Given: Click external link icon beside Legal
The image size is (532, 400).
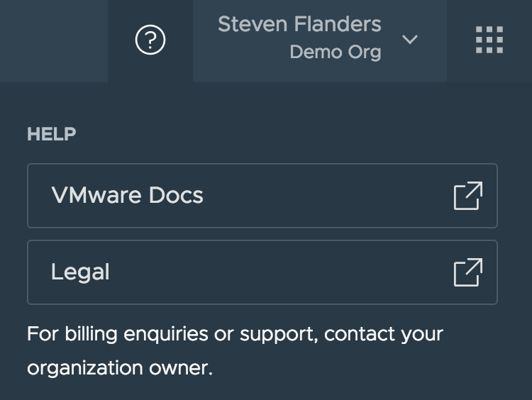Looking at the screenshot, I should coord(468,272).
